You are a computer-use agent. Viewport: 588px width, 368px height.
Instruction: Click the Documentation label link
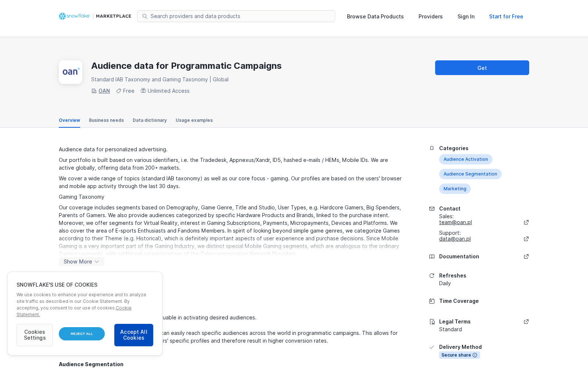pos(459,256)
